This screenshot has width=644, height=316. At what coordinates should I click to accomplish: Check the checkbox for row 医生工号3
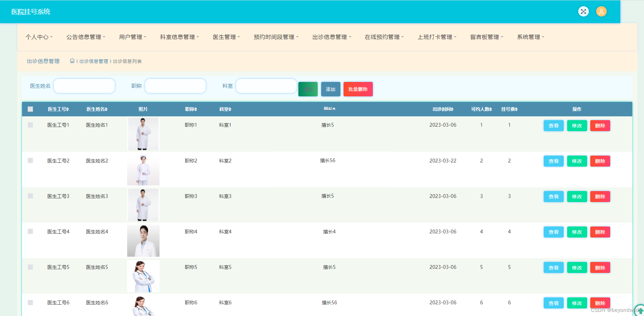(30, 196)
